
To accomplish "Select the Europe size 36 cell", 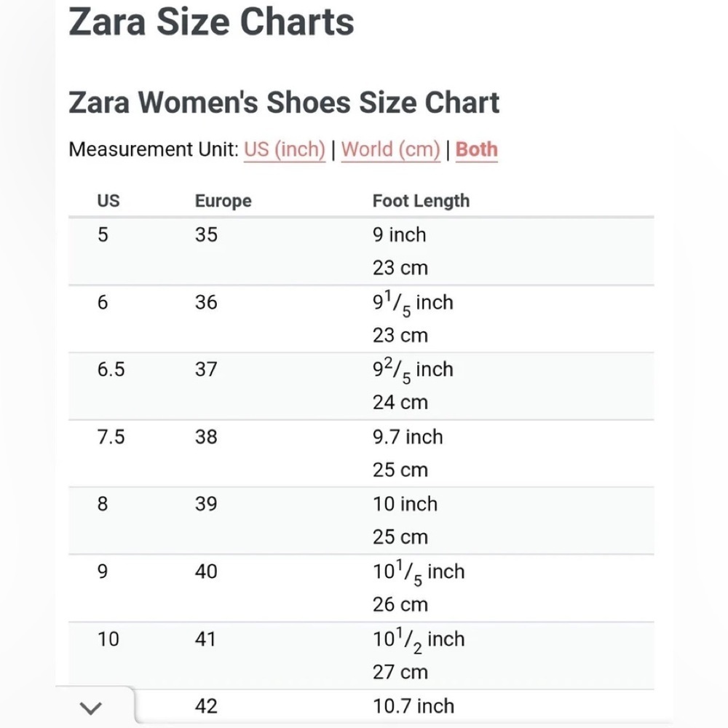I will (206, 302).
